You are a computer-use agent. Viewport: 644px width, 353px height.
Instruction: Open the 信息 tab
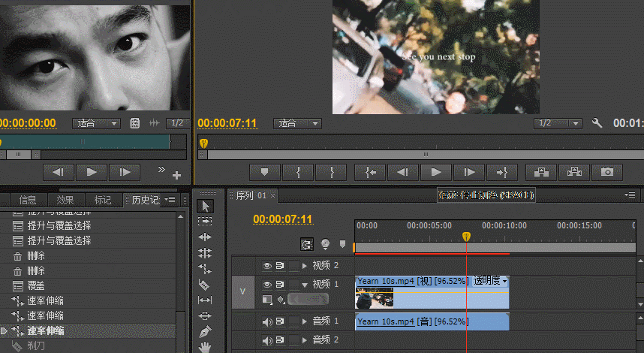coord(28,200)
